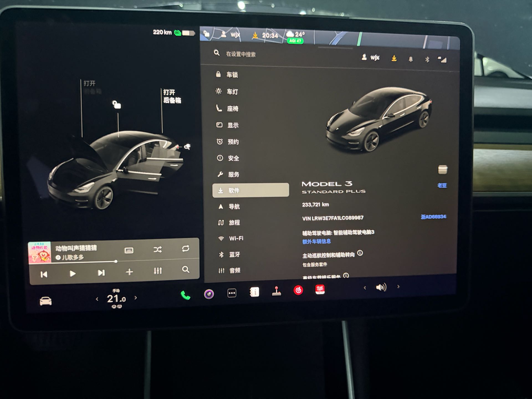
Task: Open the all-apps menu with three dots
Action: pyautogui.click(x=232, y=293)
